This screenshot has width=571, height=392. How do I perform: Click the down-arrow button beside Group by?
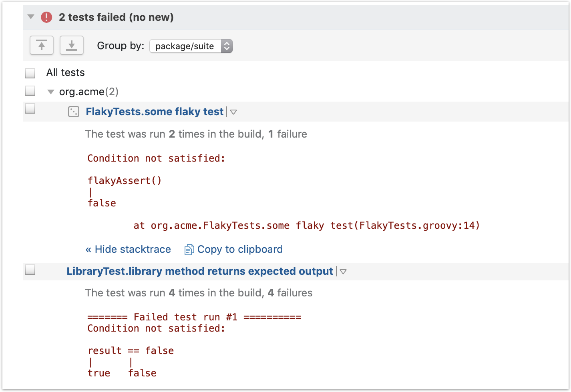72,46
